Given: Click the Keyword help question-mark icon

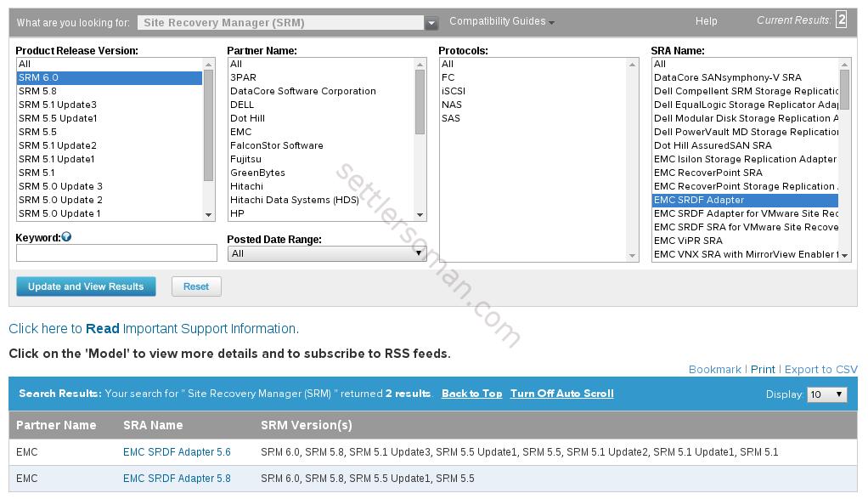Looking at the screenshot, I should tap(66, 237).
